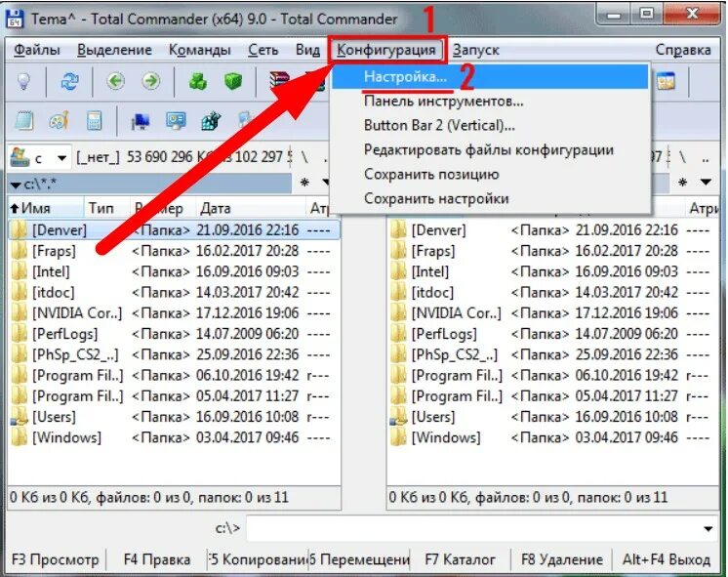This screenshot has height=577, width=728.
Task: Open the Справка menu
Action: pos(683,50)
